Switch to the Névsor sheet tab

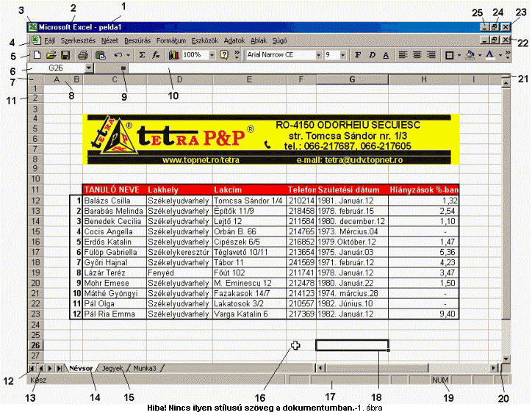[81, 368]
